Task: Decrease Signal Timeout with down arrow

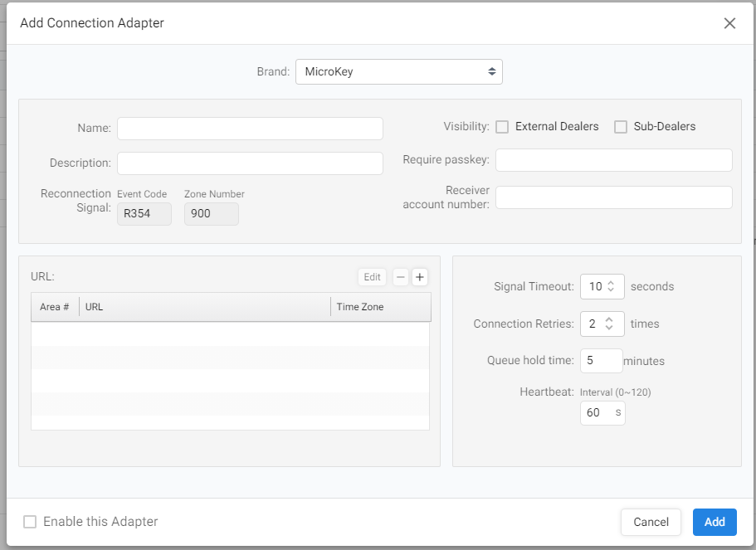Action: pyautogui.click(x=611, y=290)
